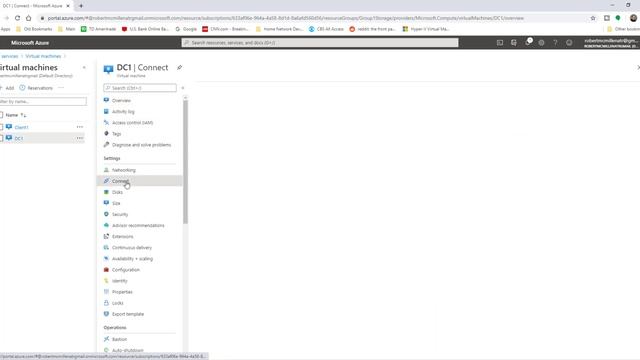Click the Connect icon in Settings
This screenshot has width=640, height=360.
click(106, 181)
